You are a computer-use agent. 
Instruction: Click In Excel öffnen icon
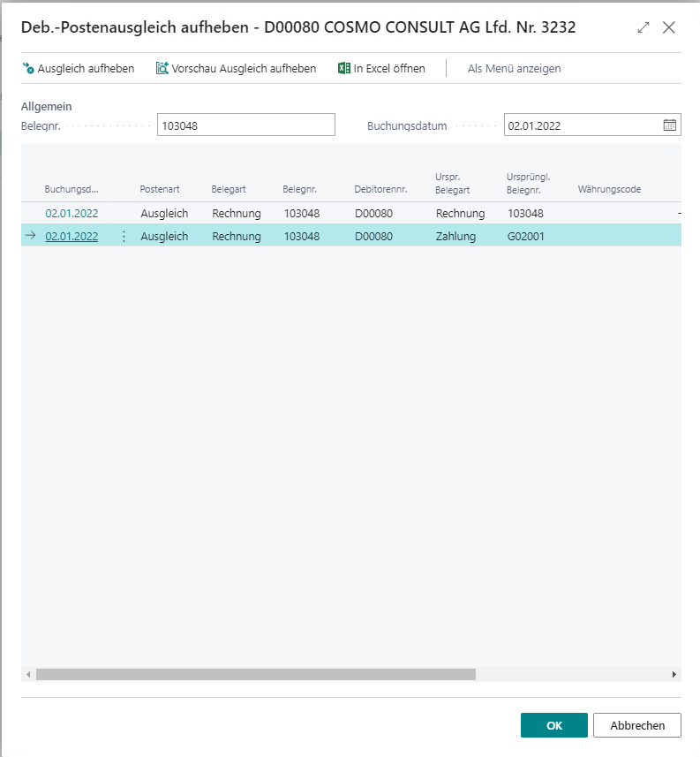344,68
